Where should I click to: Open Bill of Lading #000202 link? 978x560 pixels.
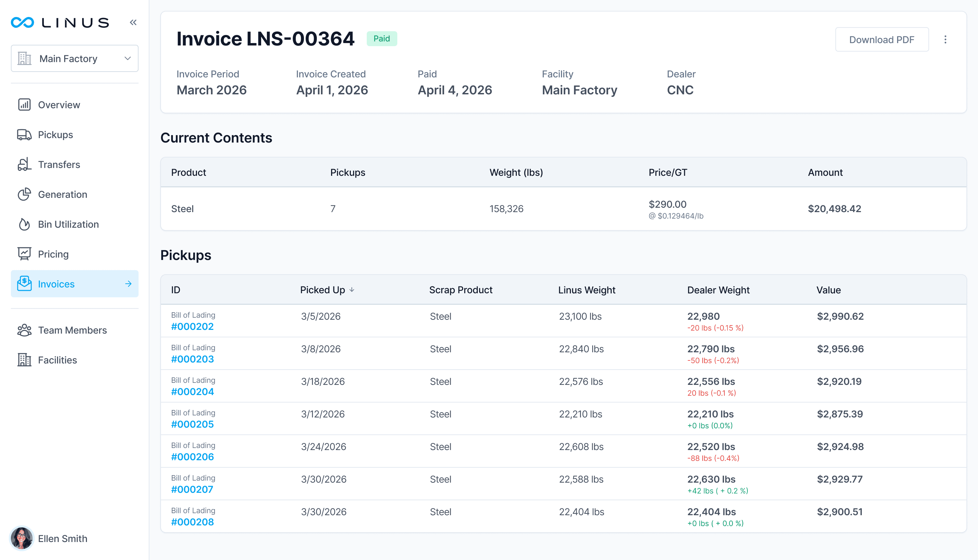tap(192, 326)
